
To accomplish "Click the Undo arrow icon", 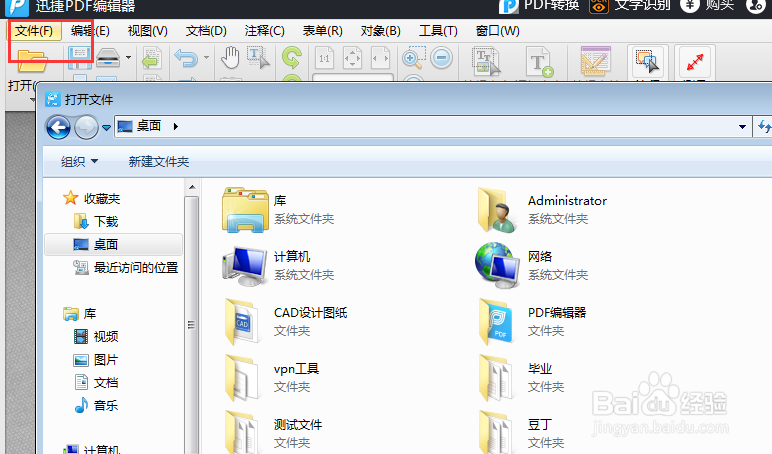I will point(186,58).
